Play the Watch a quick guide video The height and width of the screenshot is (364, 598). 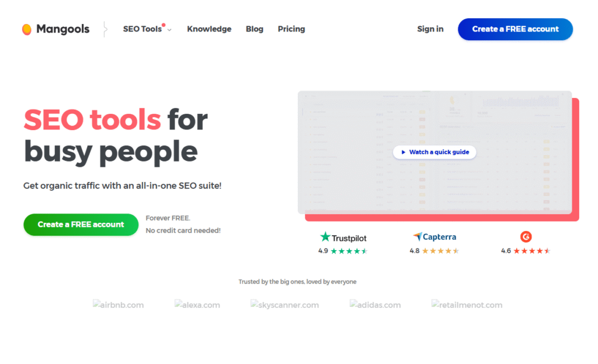tap(434, 152)
